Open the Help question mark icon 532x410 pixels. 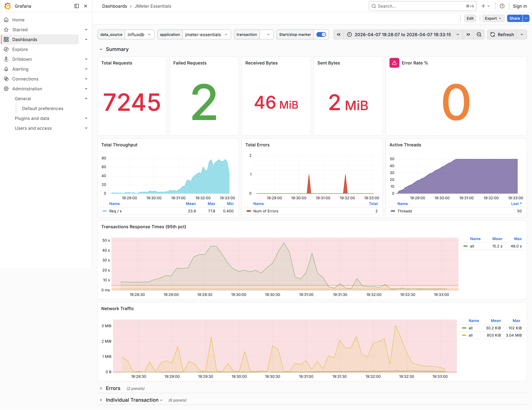click(x=502, y=6)
